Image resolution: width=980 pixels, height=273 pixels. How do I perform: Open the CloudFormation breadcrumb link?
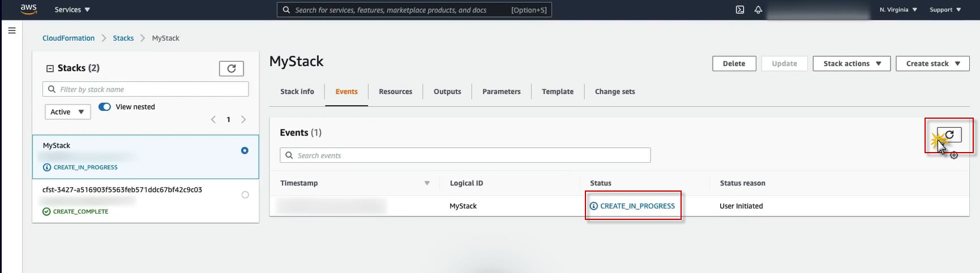(69, 38)
